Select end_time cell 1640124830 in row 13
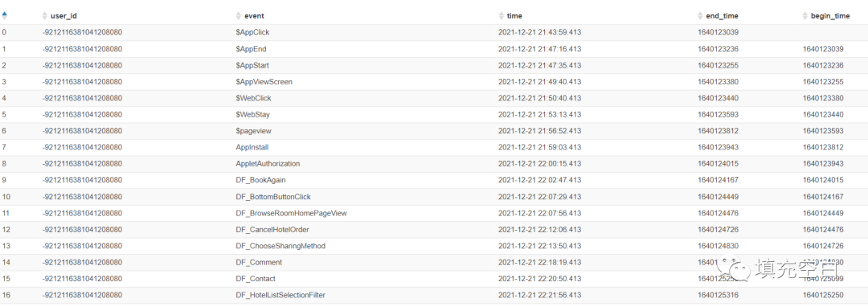The width and height of the screenshot is (868, 307). 718,246
